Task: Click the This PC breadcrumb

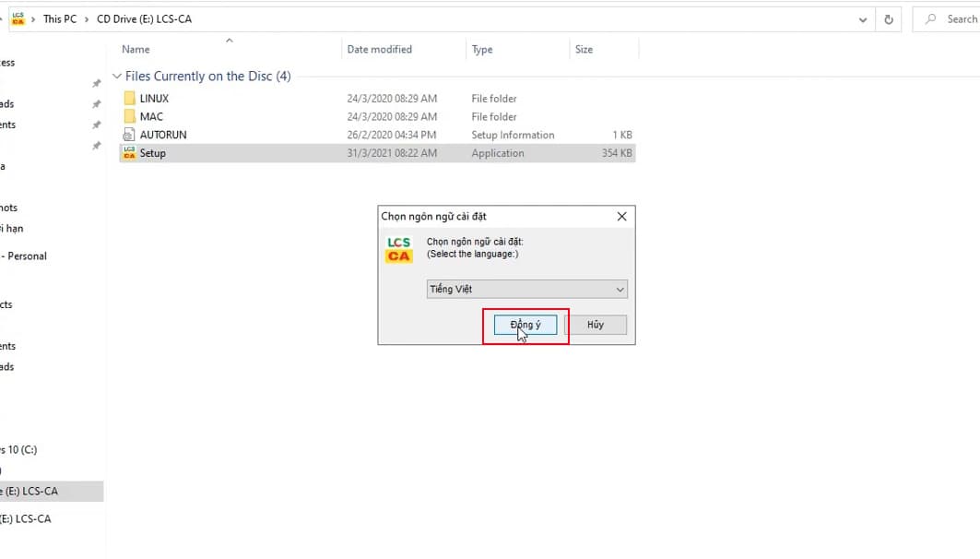Action: (60, 19)
